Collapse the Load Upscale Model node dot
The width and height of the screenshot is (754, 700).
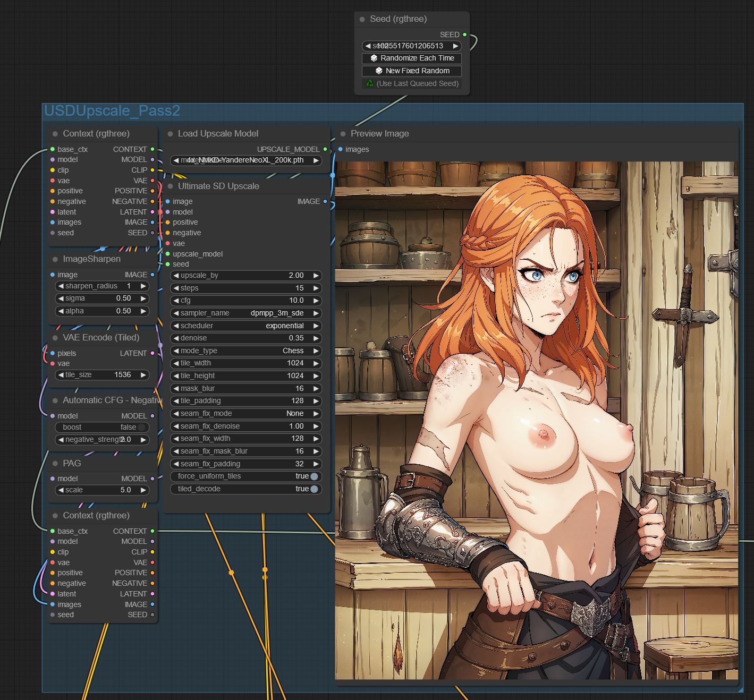tap(170, 134)
